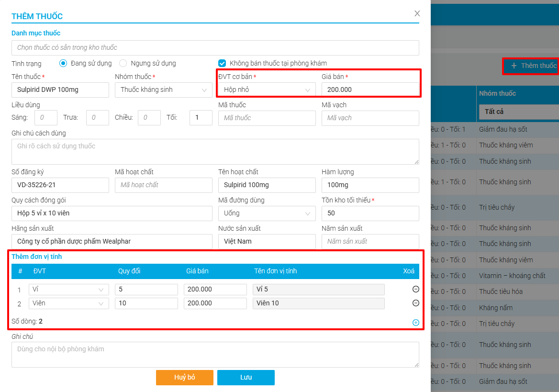Change the Vỉ unit dropdown in row 1
Image resolution: width=559 pixels, height=392 pixels.
[68, 290]
